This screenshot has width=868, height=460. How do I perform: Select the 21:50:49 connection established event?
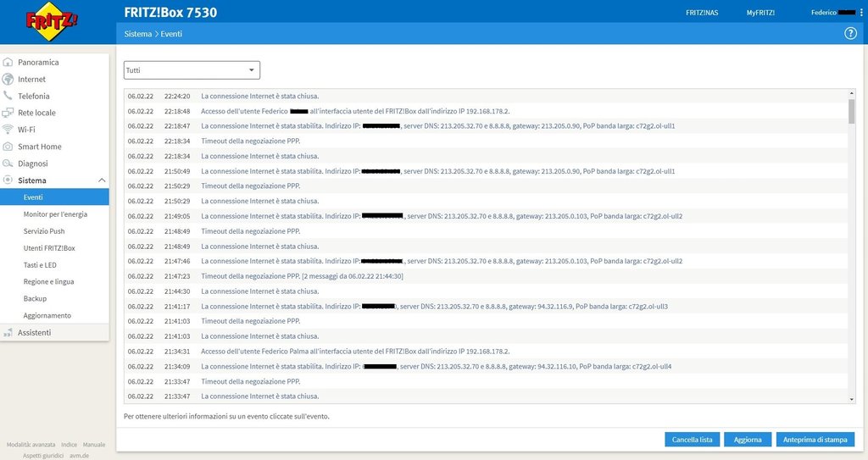(x=486, y=171)
